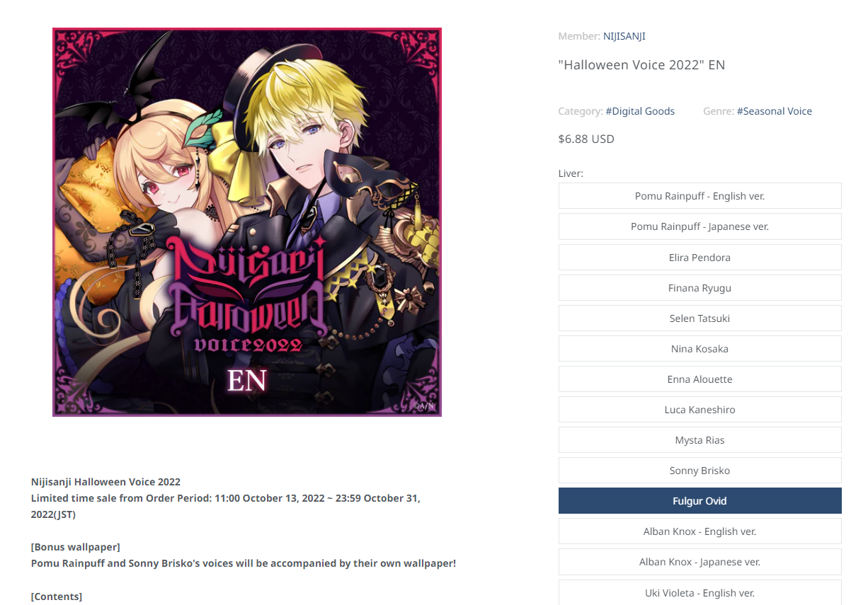The width and height of the screenshot is (868, 605).
Task: Choose Elira Pendora as the liver
Action: tap(699, 258)
